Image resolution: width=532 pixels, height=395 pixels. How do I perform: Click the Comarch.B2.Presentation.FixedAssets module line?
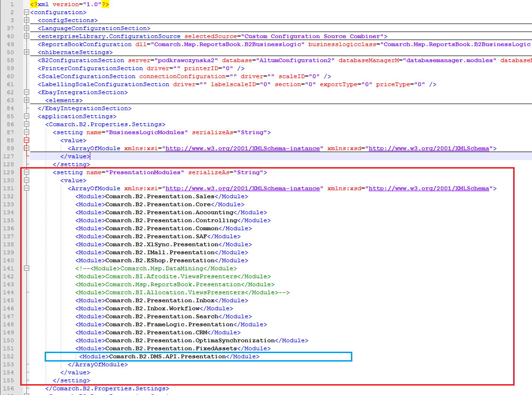click(x=173, y=348)
